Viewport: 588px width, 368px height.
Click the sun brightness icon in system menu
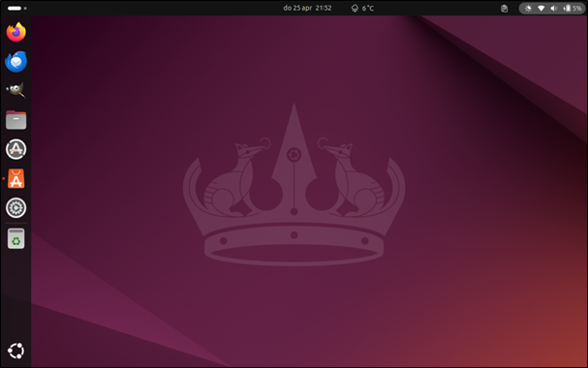[x=528, y=9]
